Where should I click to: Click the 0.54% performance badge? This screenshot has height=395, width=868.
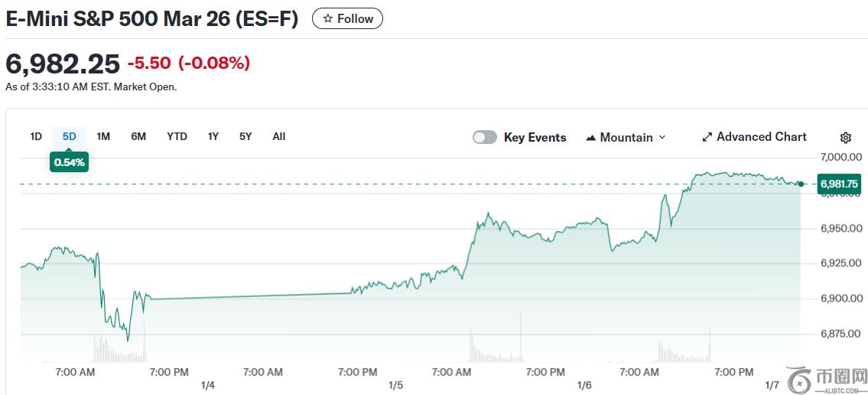point(69,162)
